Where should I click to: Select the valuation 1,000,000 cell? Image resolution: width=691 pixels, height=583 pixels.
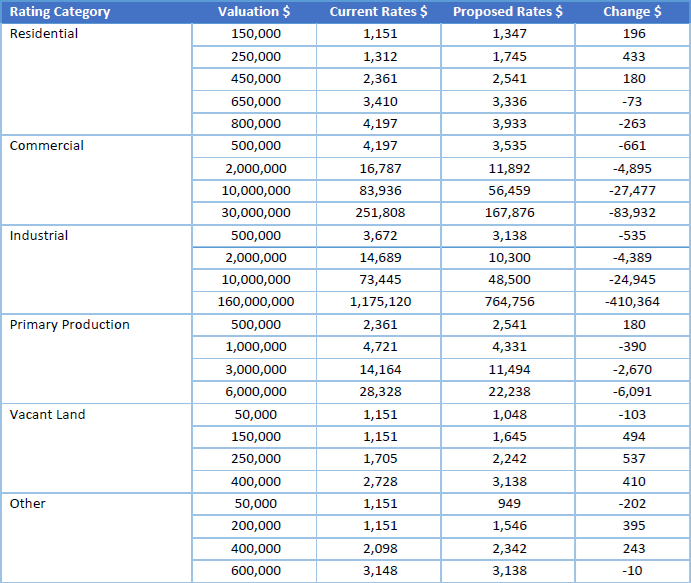tap(256, 347)
